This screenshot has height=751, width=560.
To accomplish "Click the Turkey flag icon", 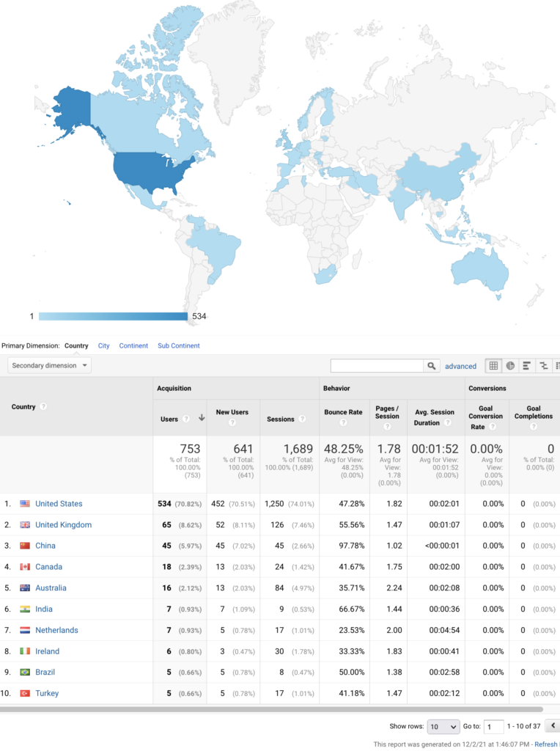I will (25, 694).
